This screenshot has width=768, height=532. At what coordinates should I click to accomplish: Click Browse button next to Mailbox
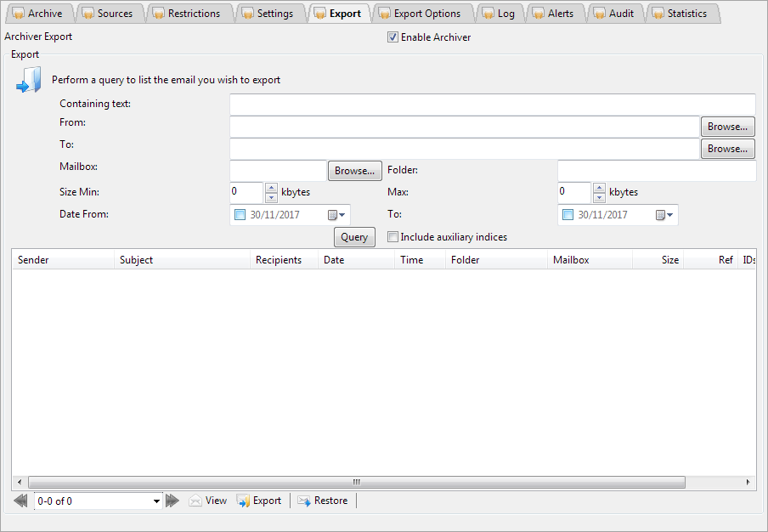pos(354,171)
